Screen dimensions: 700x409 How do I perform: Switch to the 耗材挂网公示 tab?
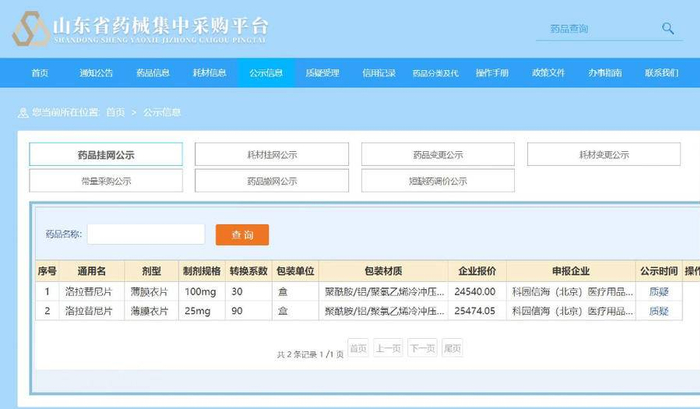tap(272, 154)
